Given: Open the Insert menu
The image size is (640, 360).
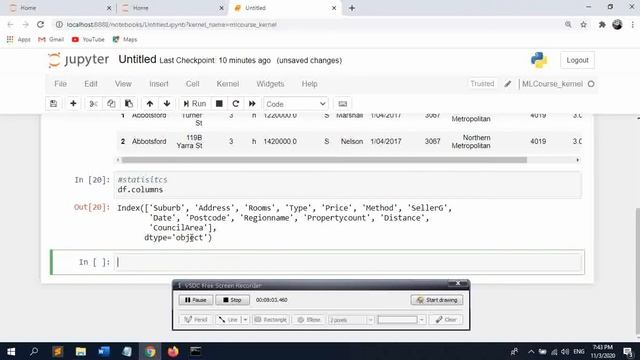Looking at the screenshot, I should click(159, 84).
